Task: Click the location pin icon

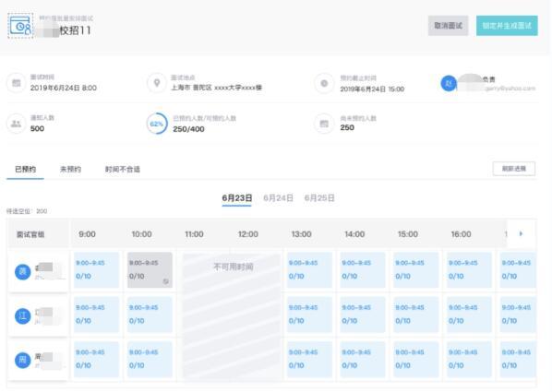Action: point(157,83)
